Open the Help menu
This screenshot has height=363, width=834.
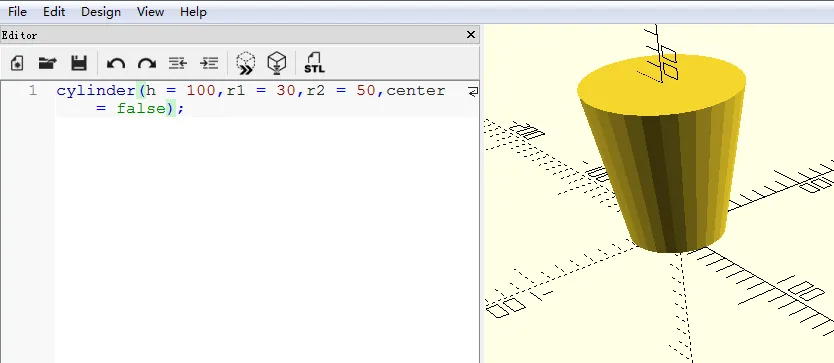coord(193,12)
